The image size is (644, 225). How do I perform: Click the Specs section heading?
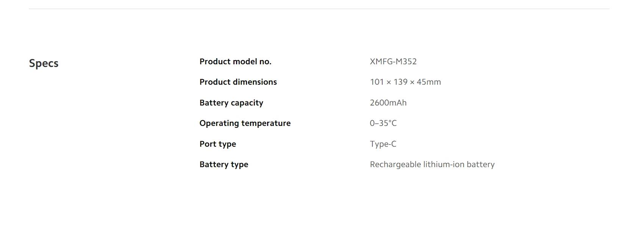[x=44, y=63]
